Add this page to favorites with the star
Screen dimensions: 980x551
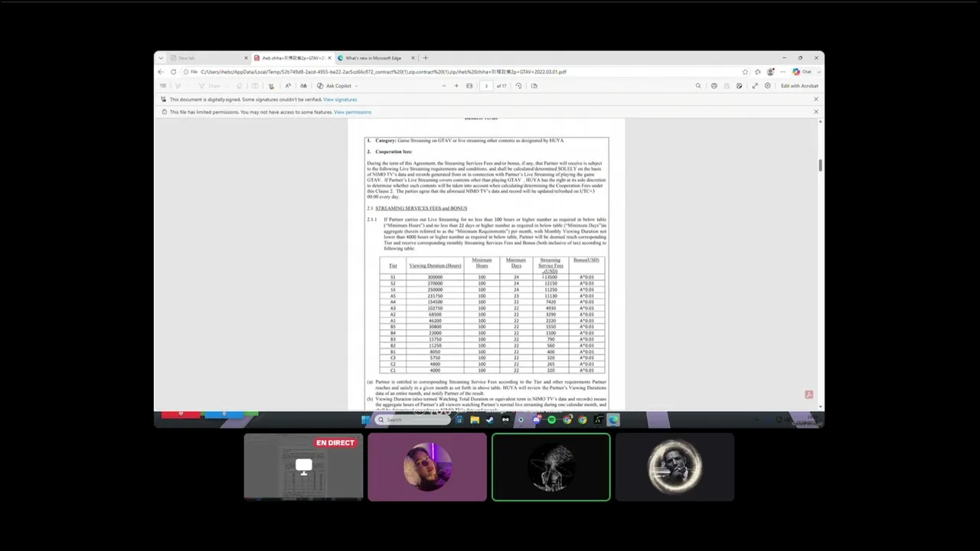point(745,72)
